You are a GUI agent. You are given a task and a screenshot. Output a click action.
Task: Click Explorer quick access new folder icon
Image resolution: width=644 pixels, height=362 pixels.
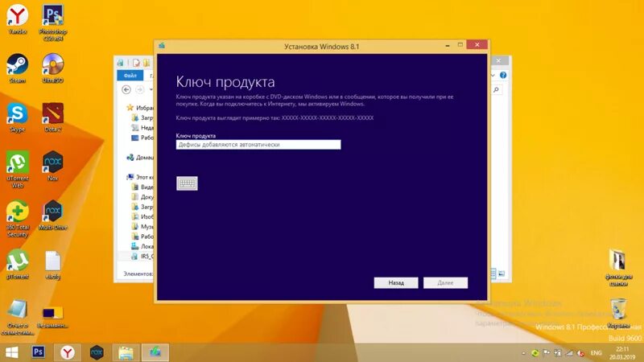point(147,63)
